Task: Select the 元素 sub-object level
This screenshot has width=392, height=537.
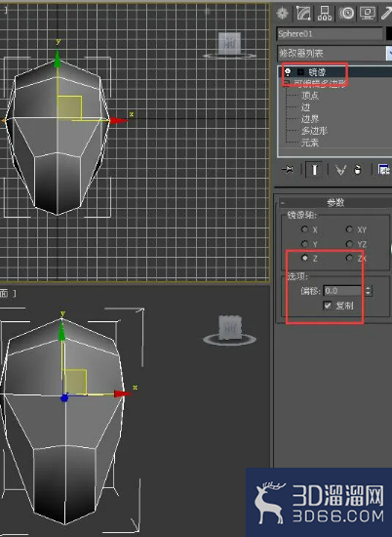Action: (x=310, y=143)
